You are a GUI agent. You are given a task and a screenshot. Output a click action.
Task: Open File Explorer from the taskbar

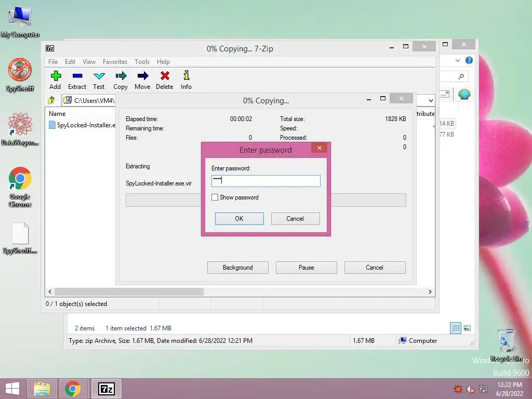pyautogui.click(x=42, y=389)
